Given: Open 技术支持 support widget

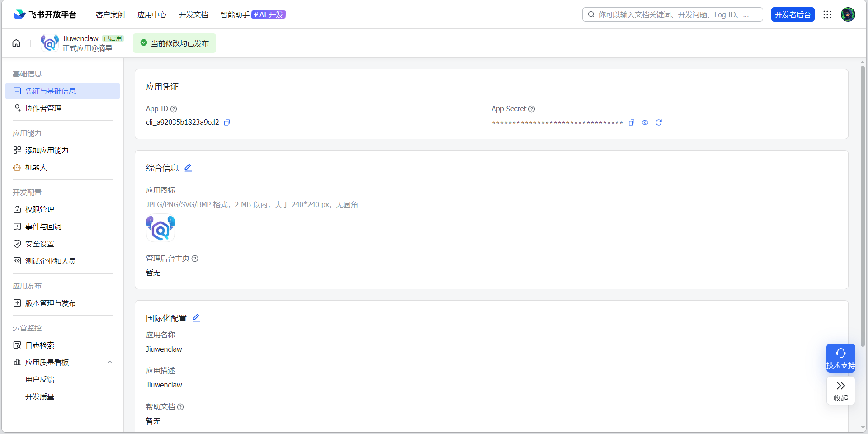Looking at the screenshot, I should (x=841, y=358).
